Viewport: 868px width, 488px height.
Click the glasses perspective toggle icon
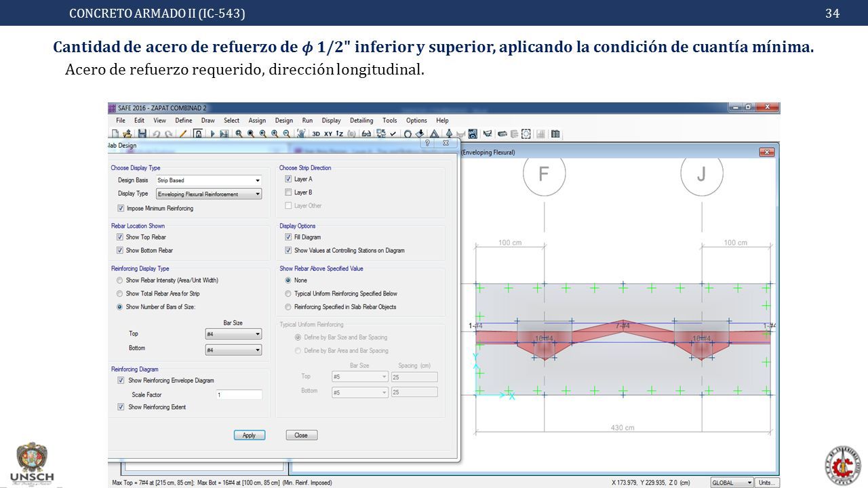[x=366, y=134]
